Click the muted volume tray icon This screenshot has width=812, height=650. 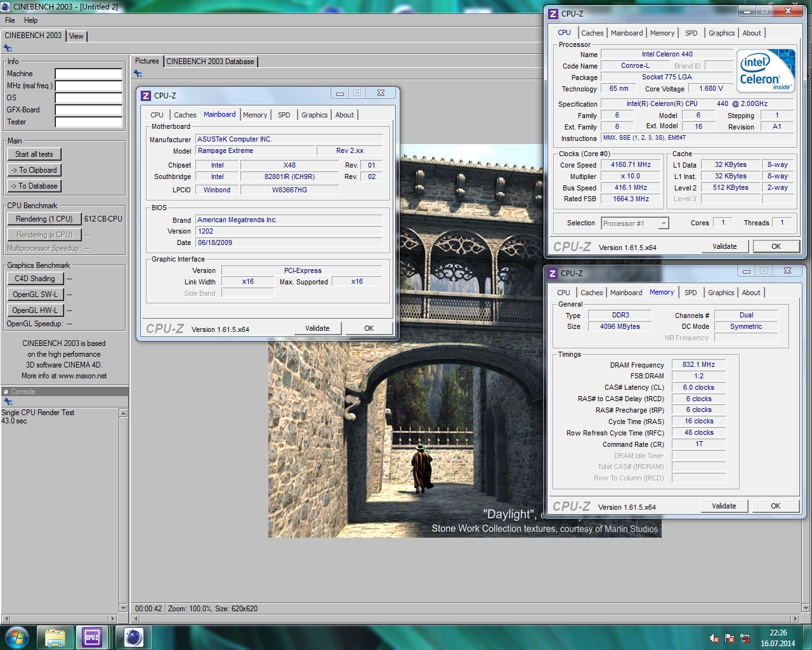[714, 638]
